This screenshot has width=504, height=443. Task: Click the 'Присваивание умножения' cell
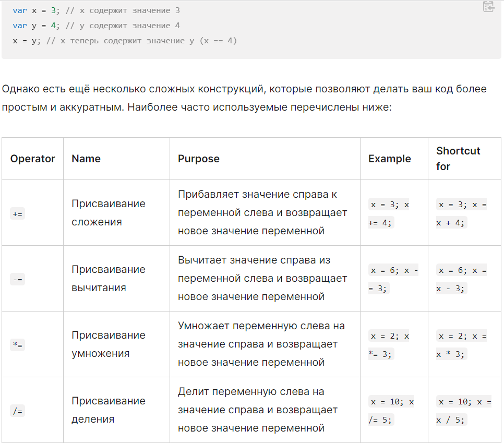click(109, 344)
